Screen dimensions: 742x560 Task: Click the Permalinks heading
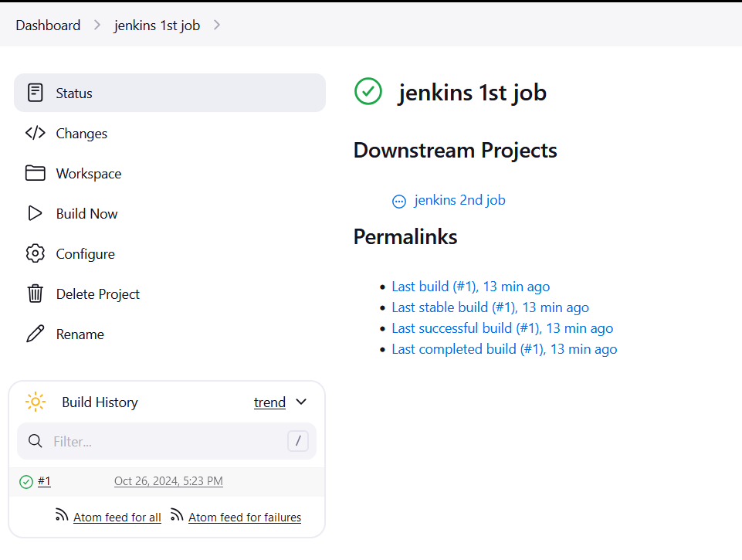(405, 236)
